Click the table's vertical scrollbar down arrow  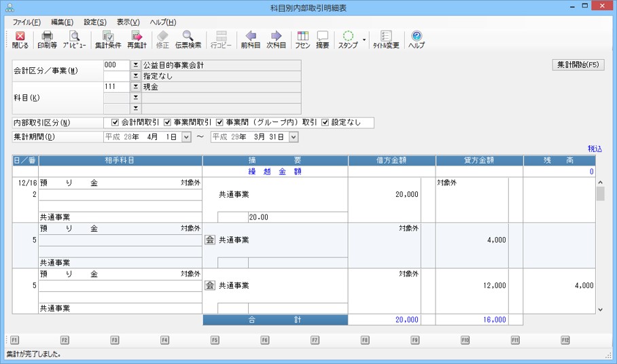599,309
